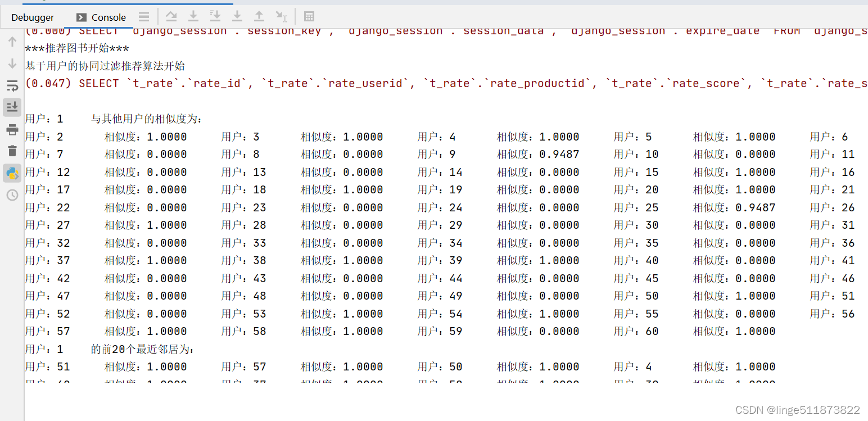
Task: Click the label 用户：48
Action: click(x=244, y=296)
